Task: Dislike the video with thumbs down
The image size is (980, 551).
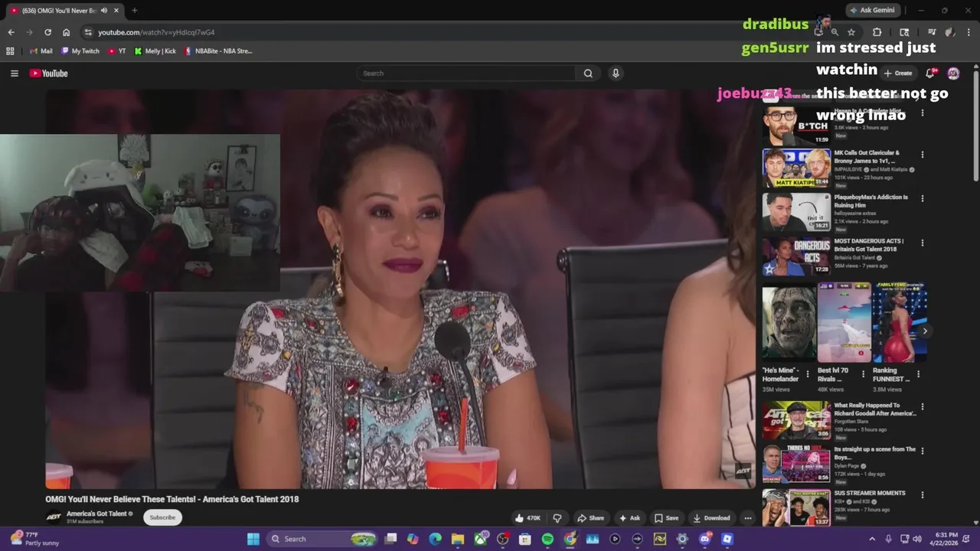Action: [x=557, y=518]
